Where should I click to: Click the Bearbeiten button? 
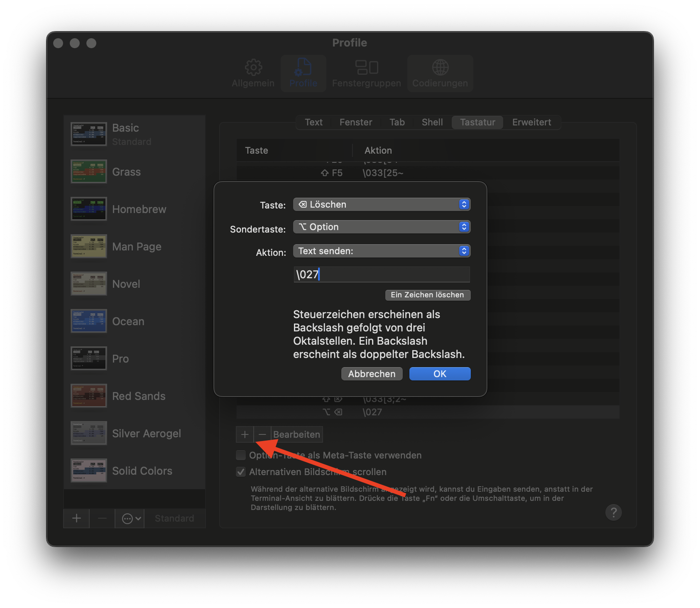[297, 434]
